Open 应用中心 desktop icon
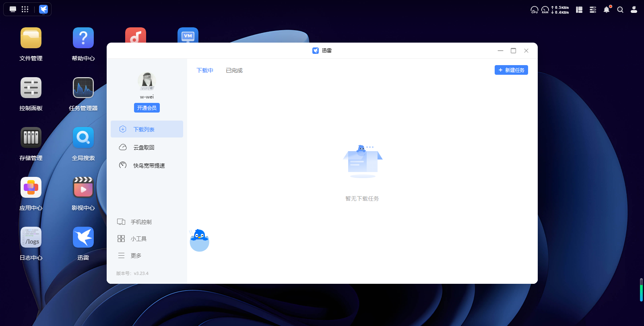 (31, 187)
